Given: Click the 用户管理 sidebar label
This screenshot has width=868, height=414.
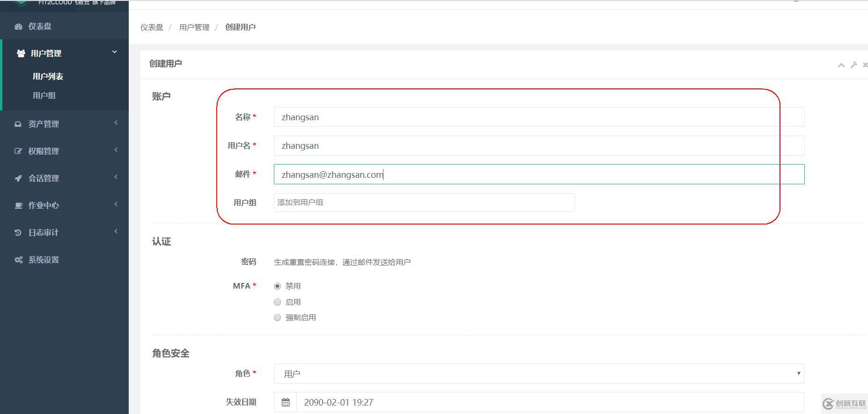Looking at the screenshot, I should [46, 53].
